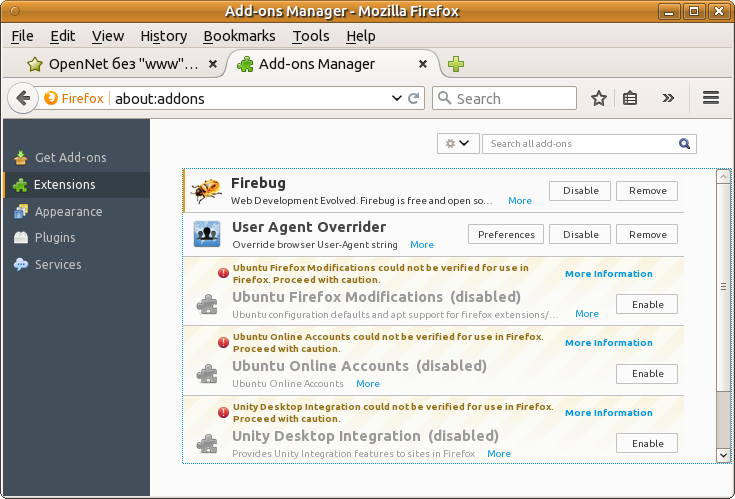Viewport: 735px width, 499px height.
Task: Enable Ubuntu Firefox Modifications extension
Action: (x=647, y=304)
